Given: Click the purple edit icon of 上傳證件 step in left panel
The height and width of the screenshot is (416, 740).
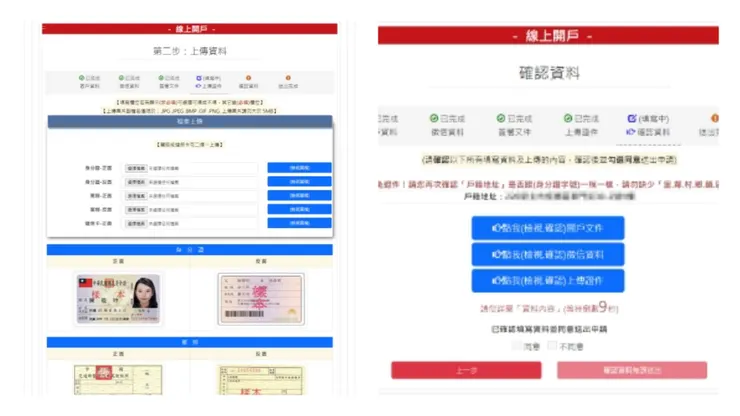Looking at the screenshot, I should click(199, 78).
